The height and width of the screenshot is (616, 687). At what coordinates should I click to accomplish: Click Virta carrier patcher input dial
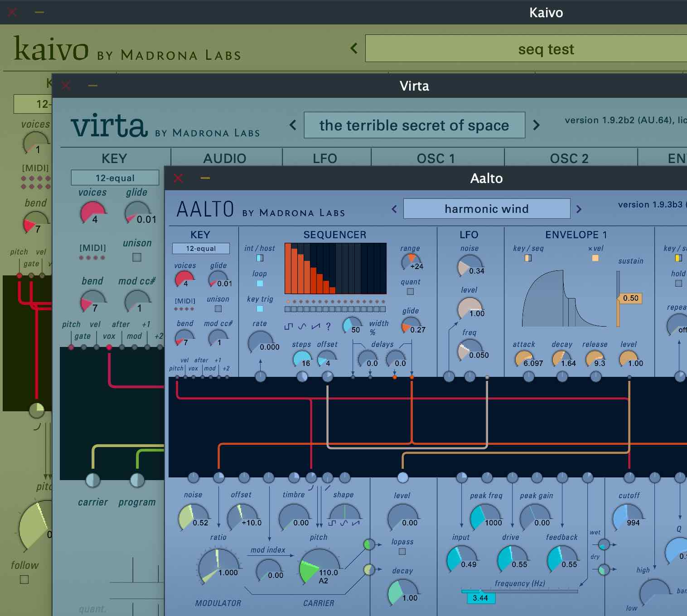tap(93, 480)
